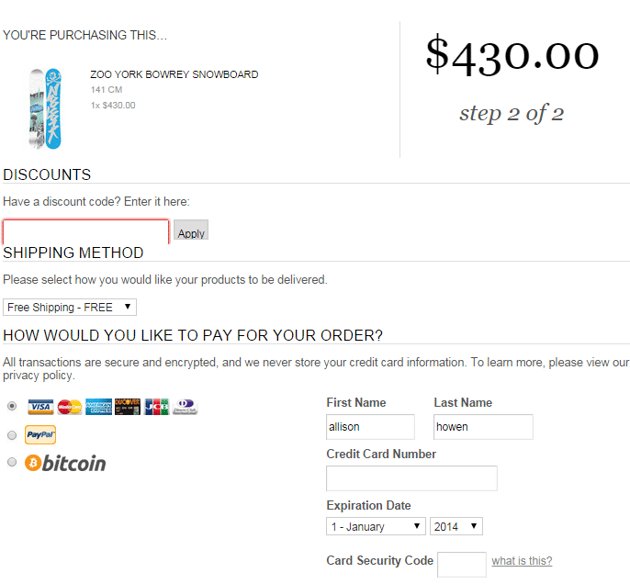This screenshot has height=584, width=630.
Task: Select the credit card payment radio button
Action: click(x=12, y=407)
